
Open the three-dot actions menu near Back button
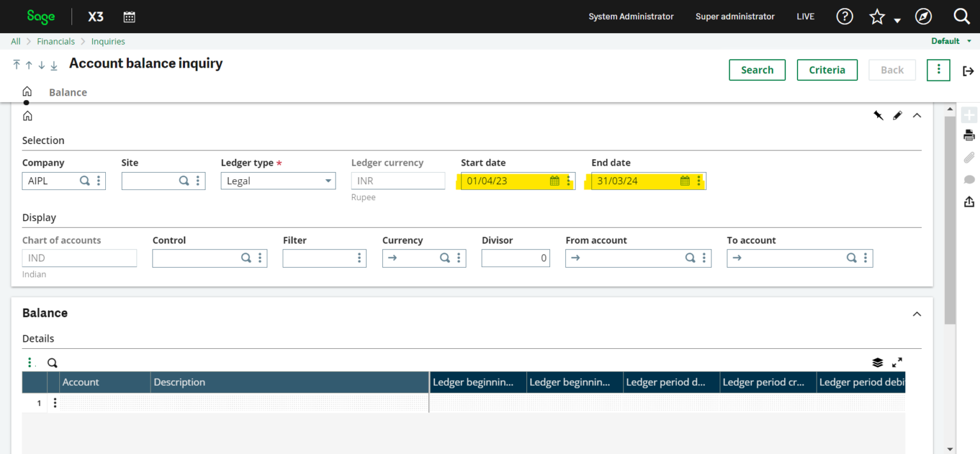coord(938,70)
